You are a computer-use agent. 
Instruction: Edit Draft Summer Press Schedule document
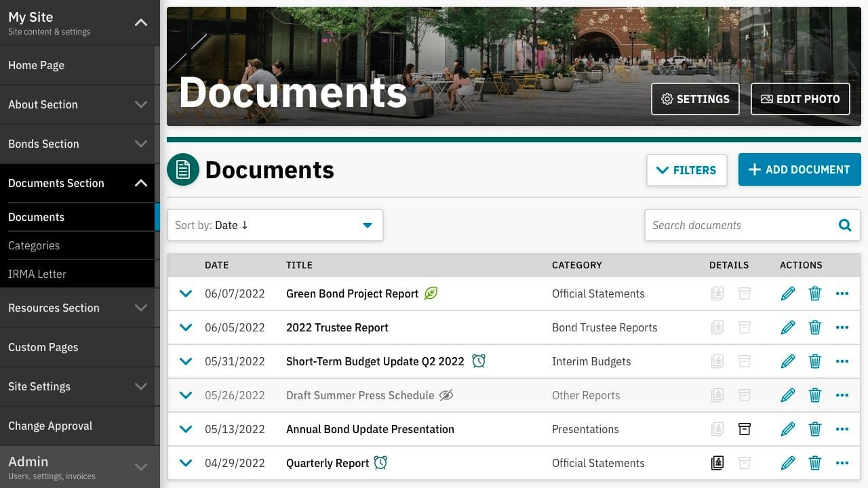(787, 395)
